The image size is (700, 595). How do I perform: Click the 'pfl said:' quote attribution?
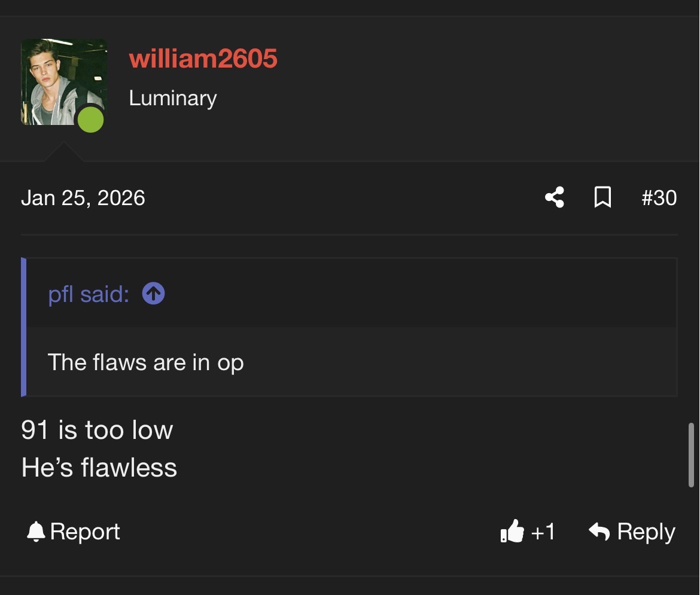pos(89,294)
